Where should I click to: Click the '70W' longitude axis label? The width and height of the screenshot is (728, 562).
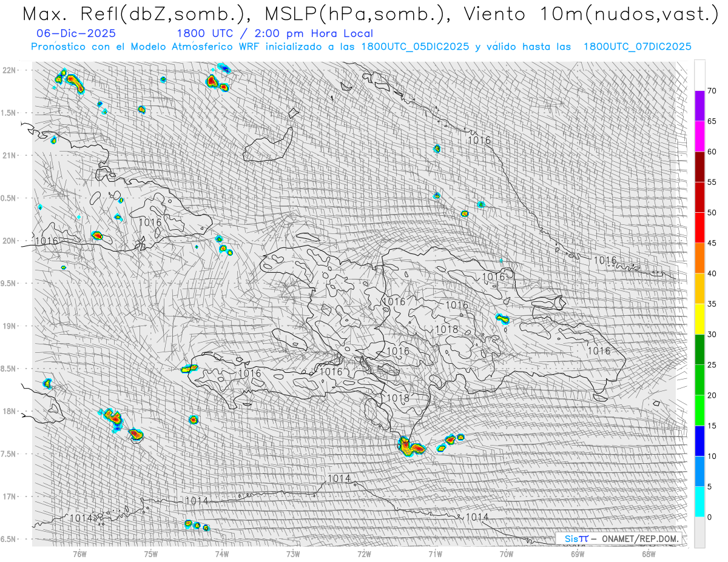pyautogui.click(x=507, y=553)
